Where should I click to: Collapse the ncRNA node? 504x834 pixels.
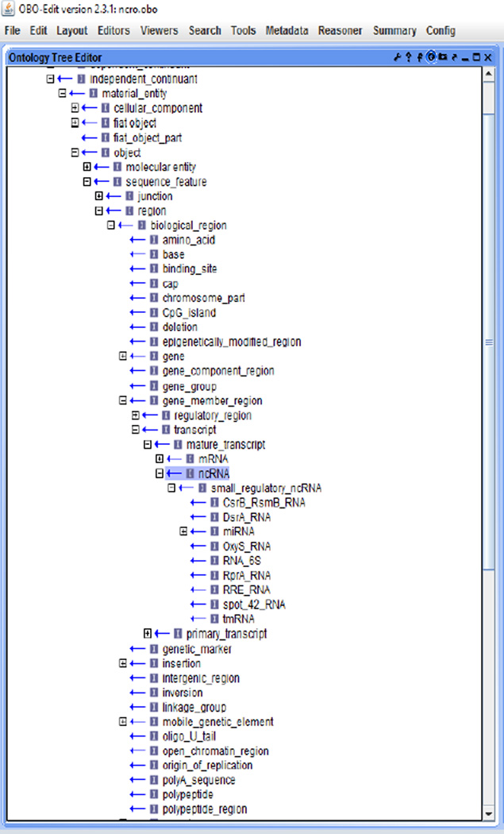coord(160,473)
